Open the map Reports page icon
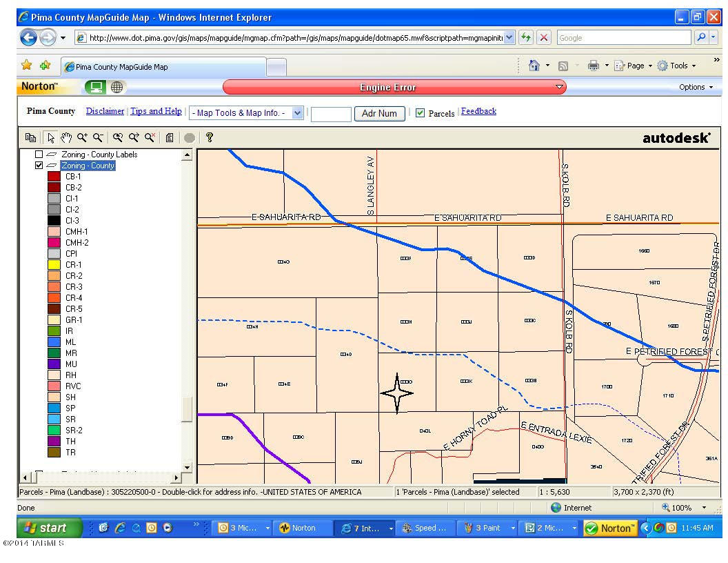The height and width of the screenshot is (563, 728). [170, 137]
